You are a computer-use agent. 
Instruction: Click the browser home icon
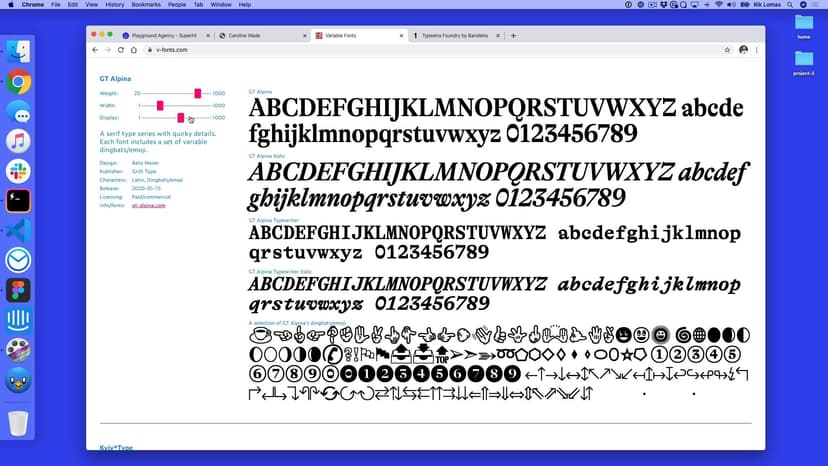click(x=134, y=49)
